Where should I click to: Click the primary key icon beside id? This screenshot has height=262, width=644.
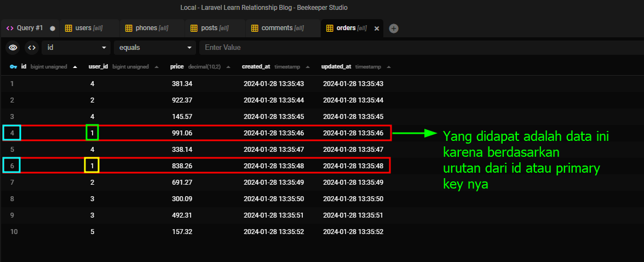[14, 67]
